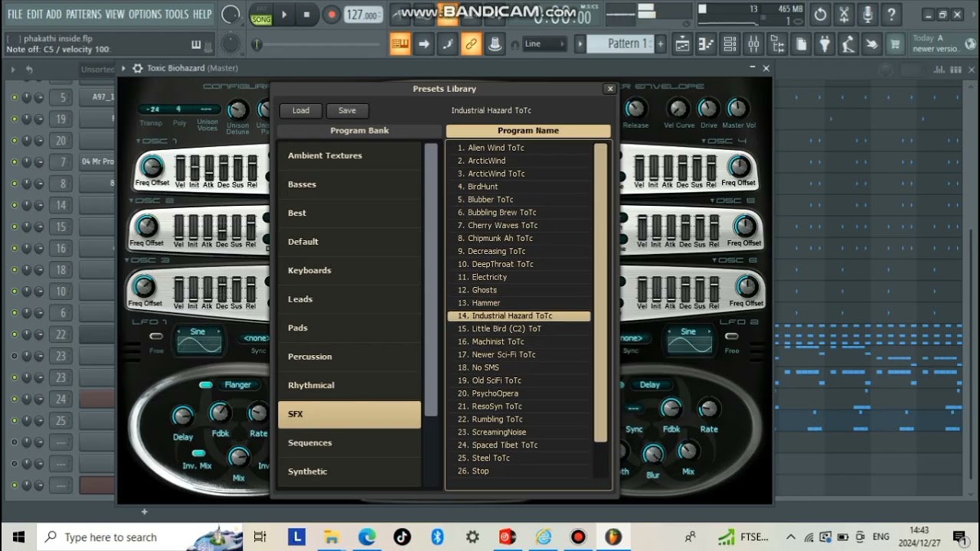
Task: Click the Delay effect Blur knob
Action: click(x=653, y=455)
